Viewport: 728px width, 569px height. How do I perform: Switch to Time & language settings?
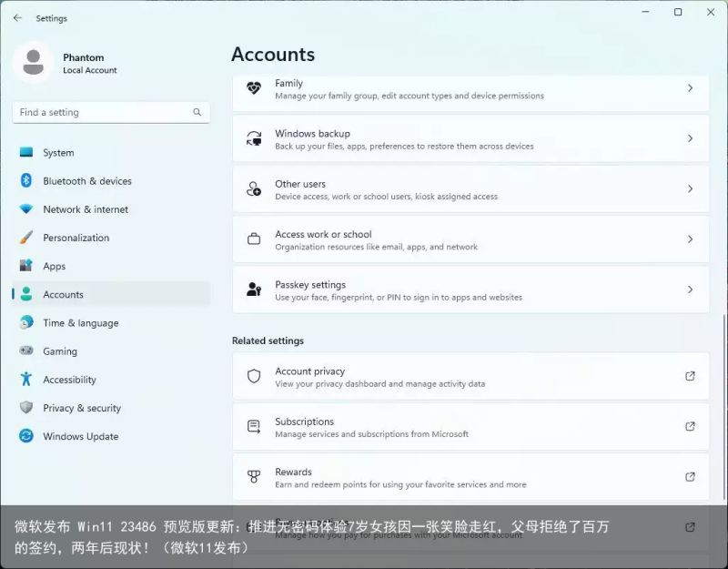pyautogui.click(x=111, y=322)
